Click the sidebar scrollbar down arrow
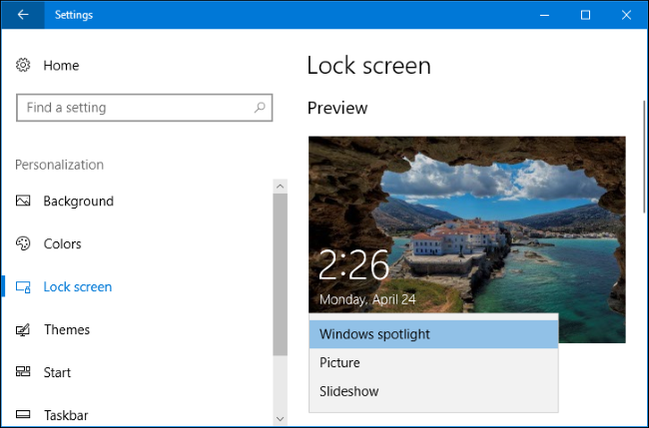Viewport: 649px width, 428px height. (280, 417)
